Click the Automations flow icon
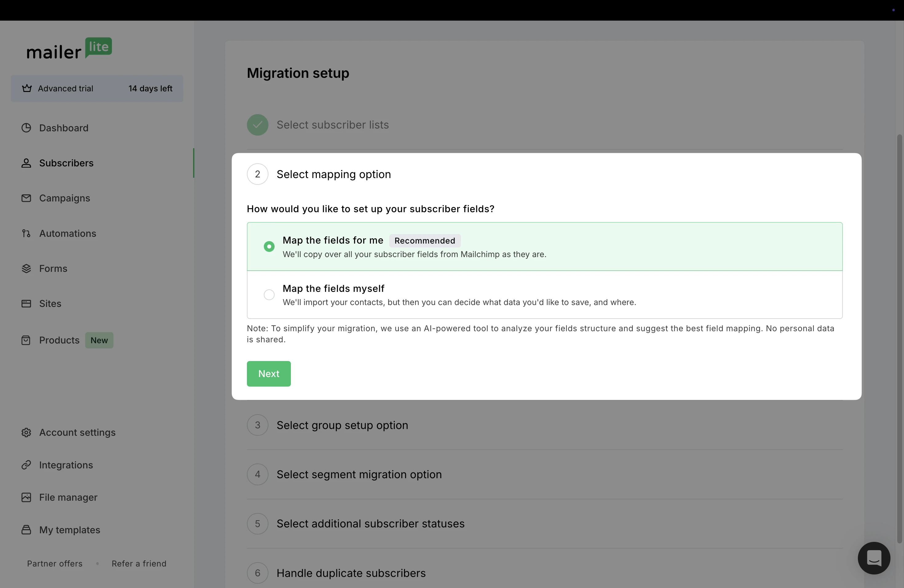The width and height of the screenshot is (904, 588). point(26,233)
